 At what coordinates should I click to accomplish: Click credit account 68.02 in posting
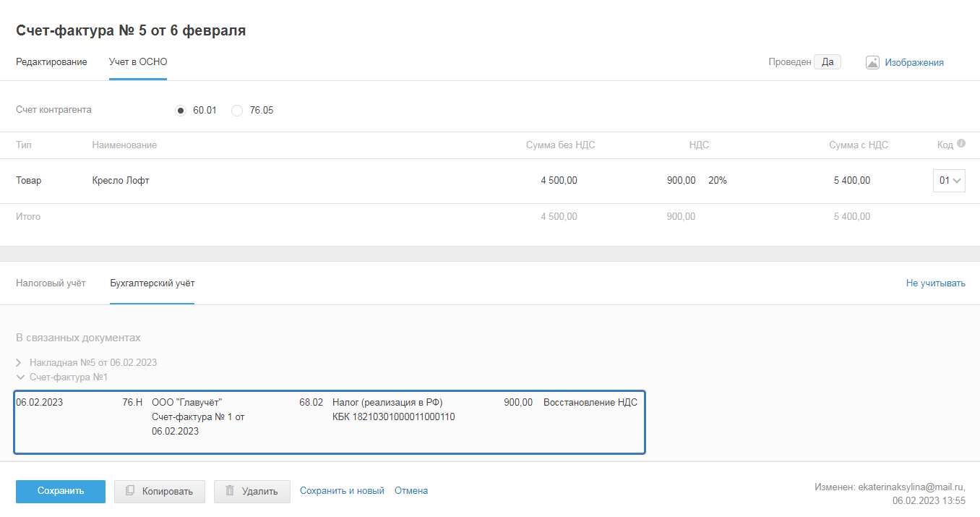(311, 403)
